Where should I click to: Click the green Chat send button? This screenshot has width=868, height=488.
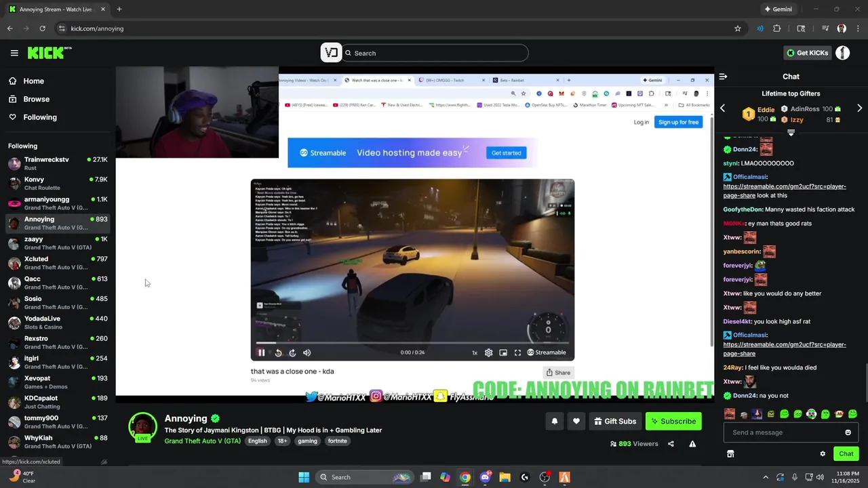846,454
